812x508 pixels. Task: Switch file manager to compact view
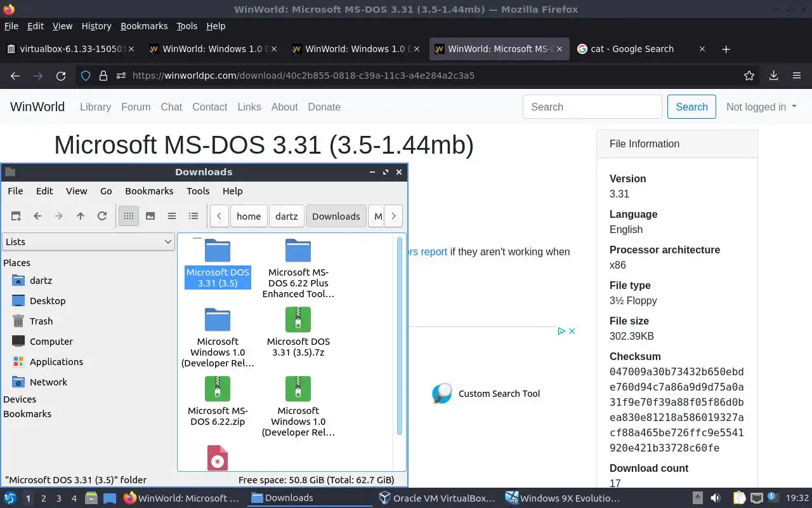point(172,216)
